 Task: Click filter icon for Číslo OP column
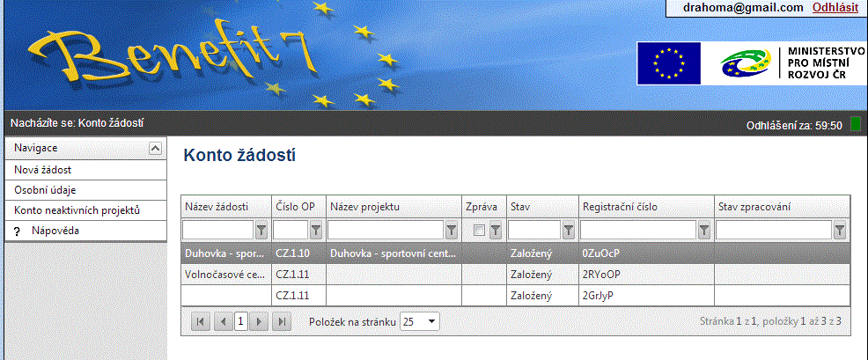point(315,231)
